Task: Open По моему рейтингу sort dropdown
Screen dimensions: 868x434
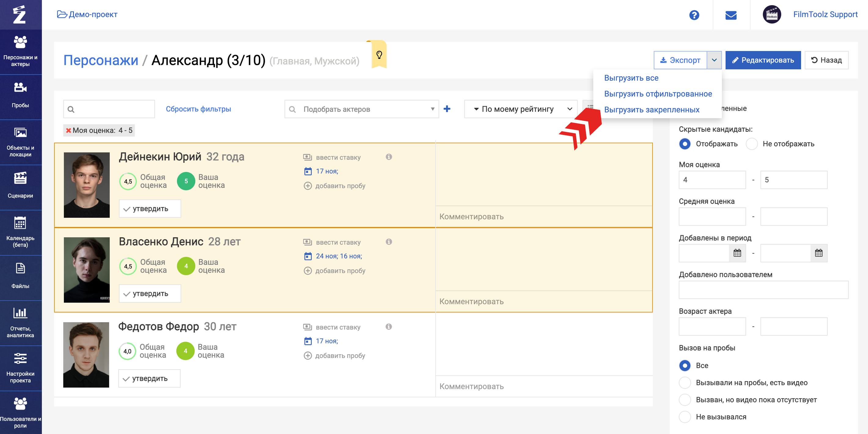Action: click(520, 109)
